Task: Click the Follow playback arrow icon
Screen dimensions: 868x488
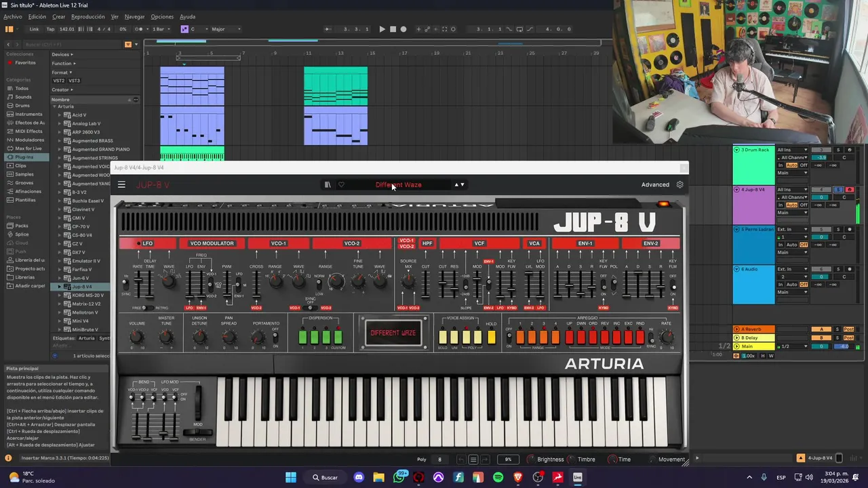Action: [328, 29]
